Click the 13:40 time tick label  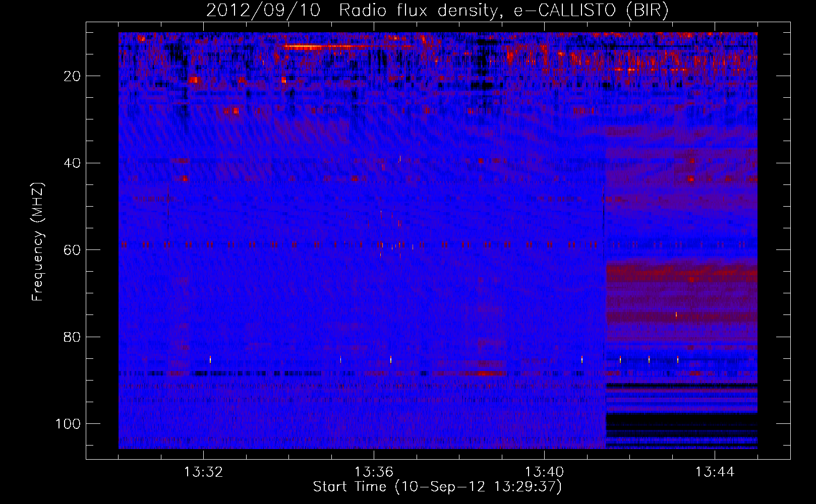(x=544, y=472)
